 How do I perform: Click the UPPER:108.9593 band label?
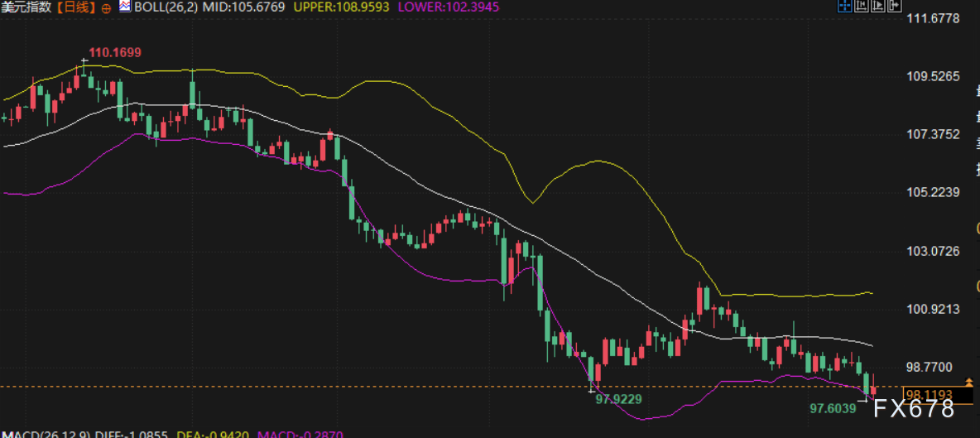[x=341, y=7]
